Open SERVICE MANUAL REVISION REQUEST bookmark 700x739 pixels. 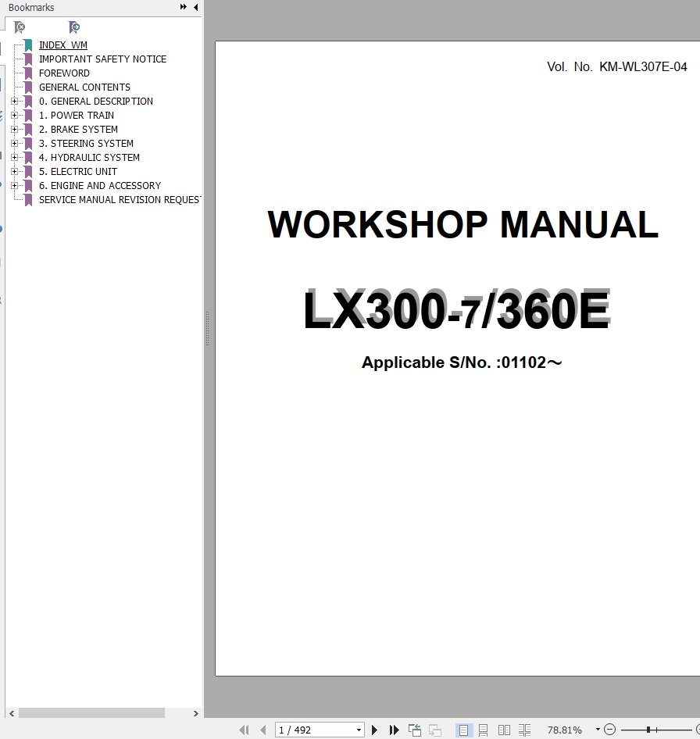120,200
